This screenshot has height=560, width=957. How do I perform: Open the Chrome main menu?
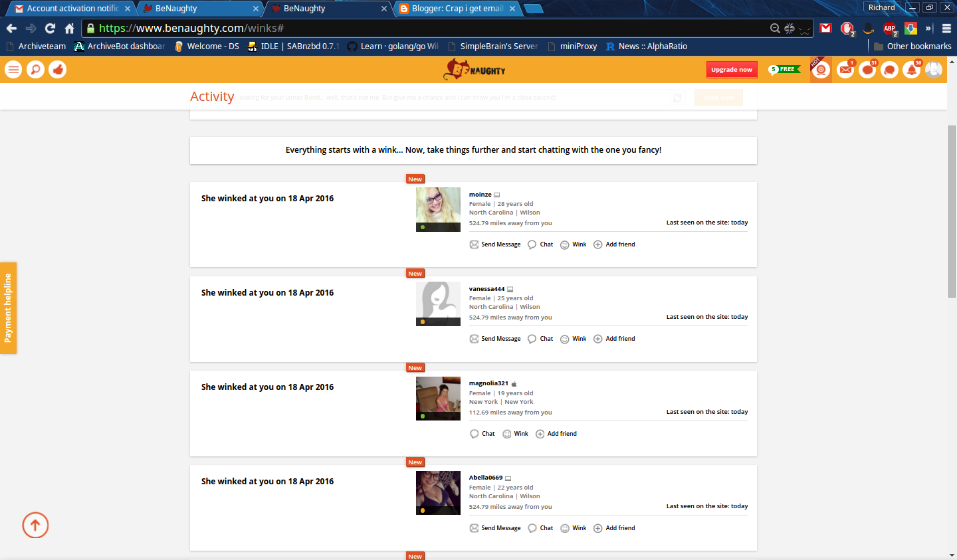947,28
